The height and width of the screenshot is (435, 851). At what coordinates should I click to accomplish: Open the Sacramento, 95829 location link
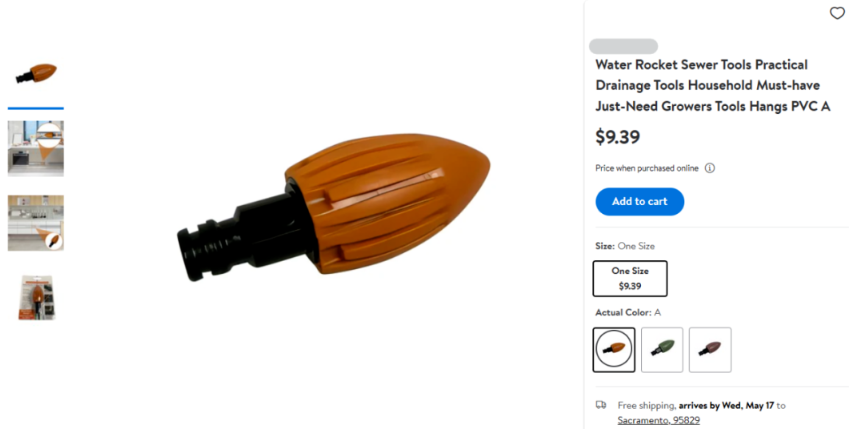click(x=658, y=420)
